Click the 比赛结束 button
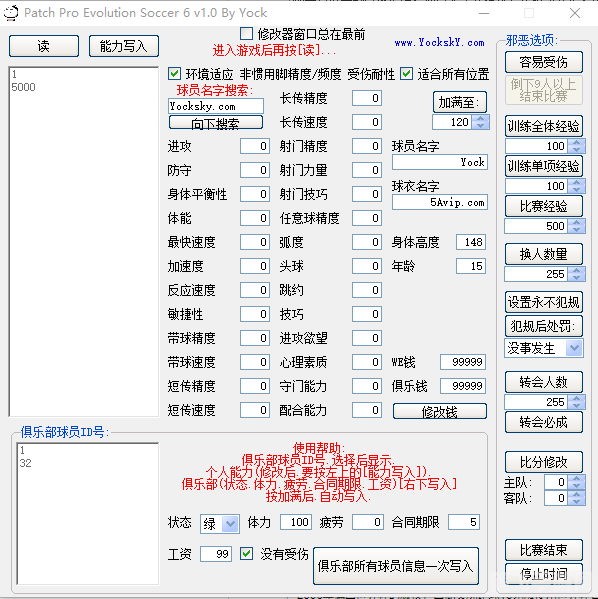The height and width of the screenshot is (599, 598). (544, 550)
